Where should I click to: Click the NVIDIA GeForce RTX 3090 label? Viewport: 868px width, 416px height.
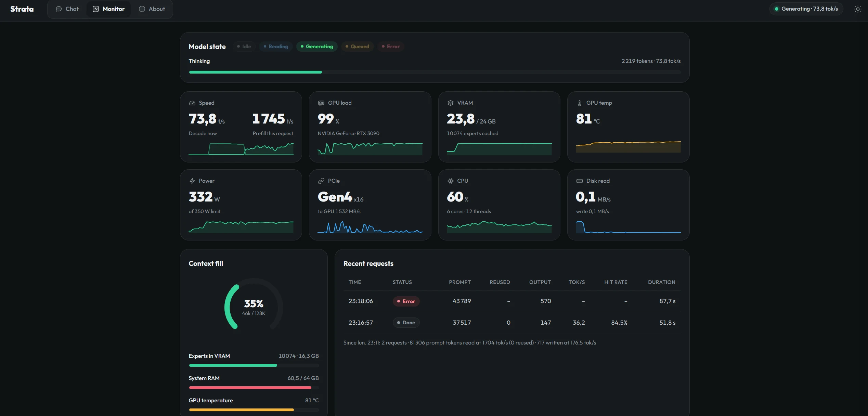(348, 133)
